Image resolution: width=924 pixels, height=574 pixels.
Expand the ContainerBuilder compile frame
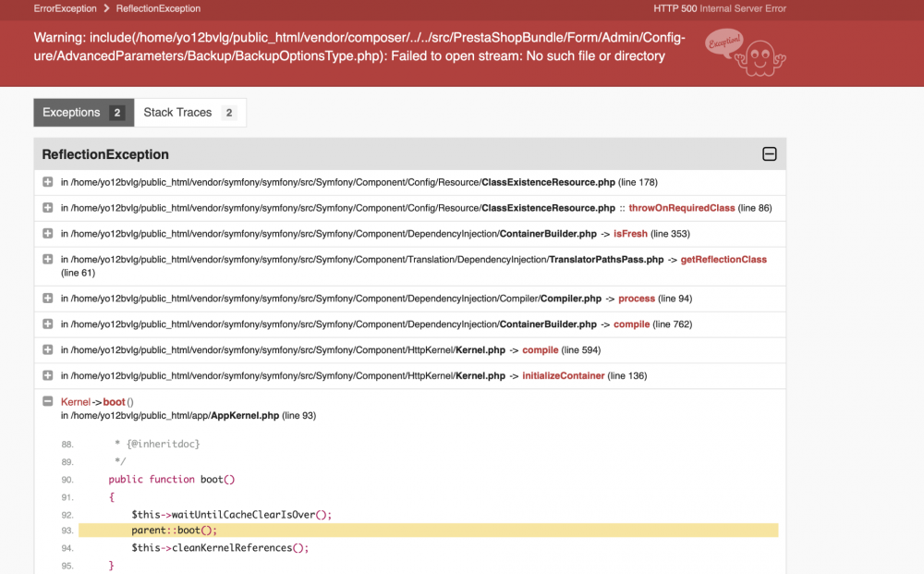47,324
